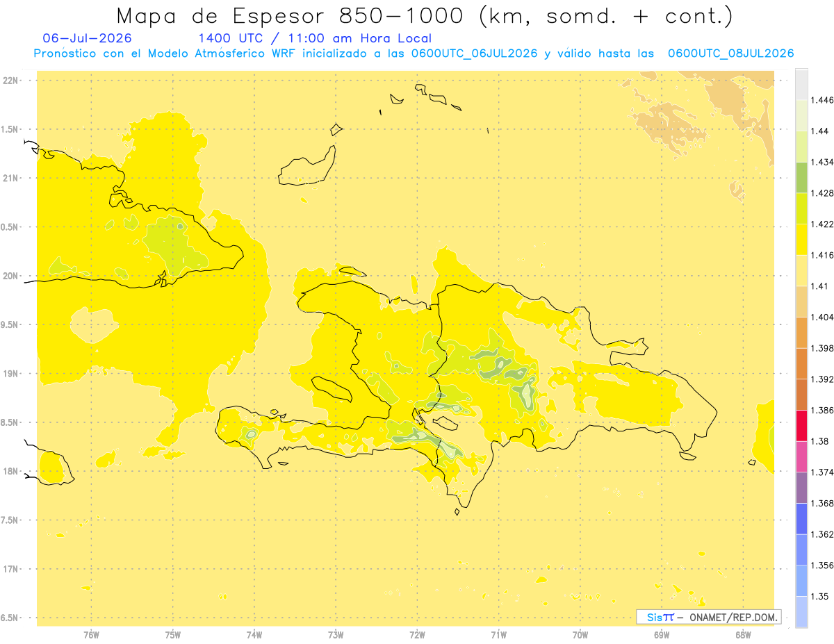Click the legend value '1.404'
This screenshot has height=644, width=834.
pos(822,317)
